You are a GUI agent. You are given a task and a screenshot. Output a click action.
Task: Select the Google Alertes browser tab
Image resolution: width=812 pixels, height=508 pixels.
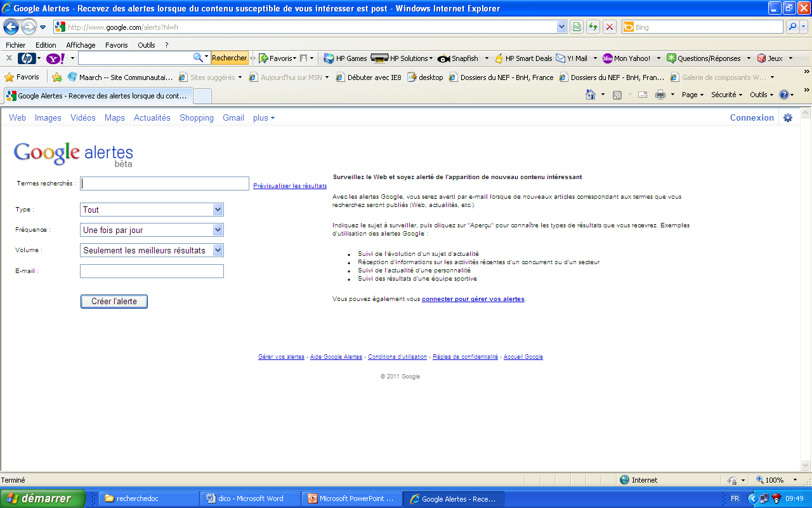click(97, 96)
